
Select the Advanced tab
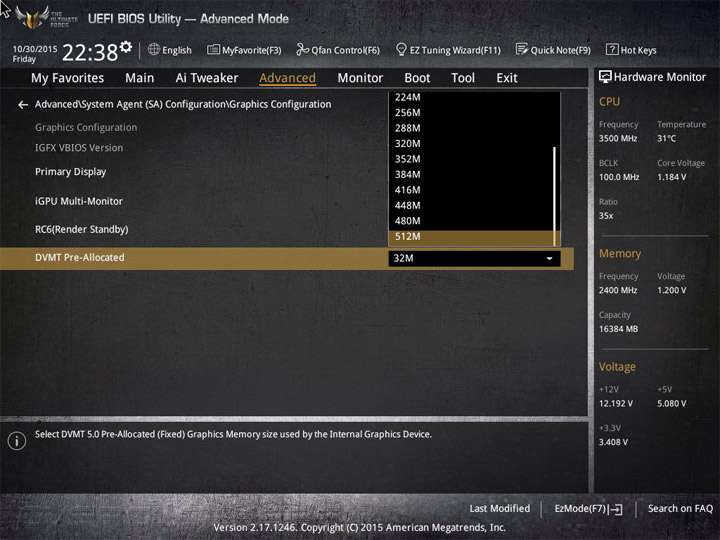click(287, 78)
